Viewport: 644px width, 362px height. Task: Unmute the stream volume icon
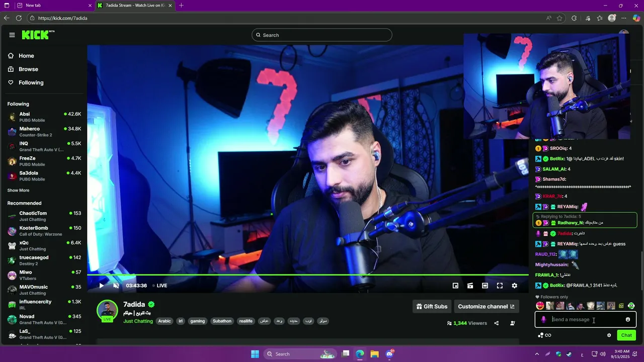[x=116, y=286]
